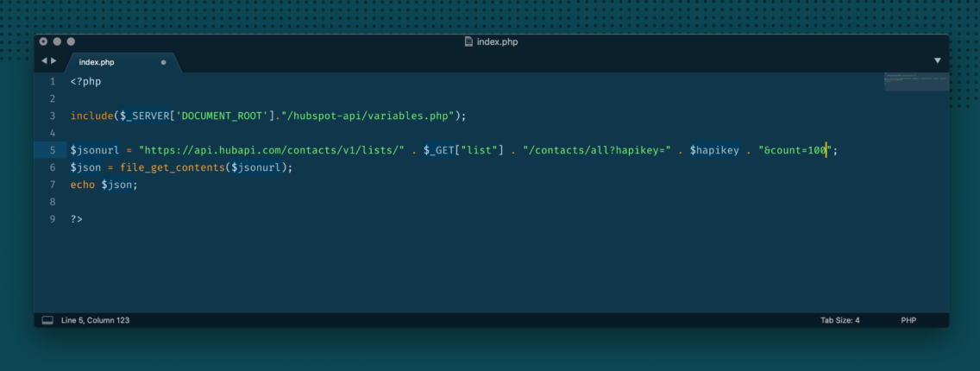The width and height of the screenshot is (980, 371).
Task: Open the panel switcher icon in status bar
Action: pos(47,320)
